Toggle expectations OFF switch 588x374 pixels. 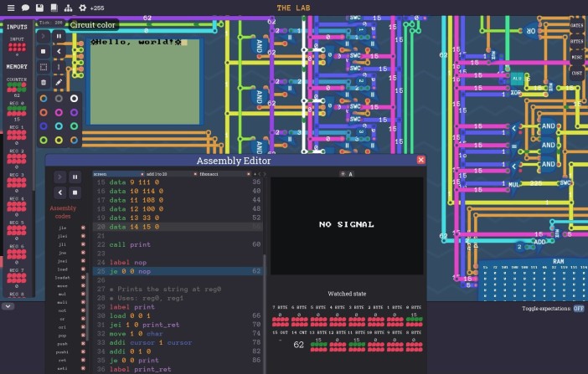[578, 309]
